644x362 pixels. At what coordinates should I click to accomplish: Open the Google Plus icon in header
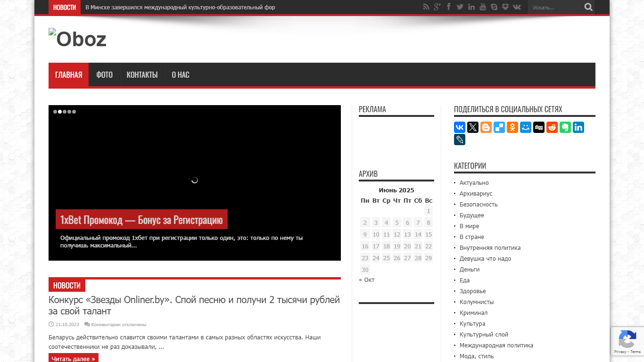[x=438, y=7]
